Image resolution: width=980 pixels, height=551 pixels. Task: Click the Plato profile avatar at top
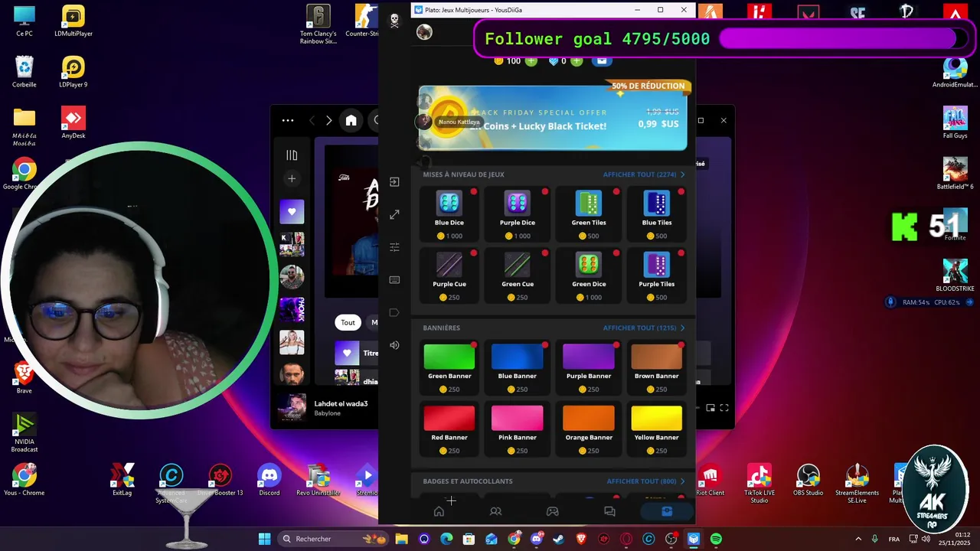coord(424,32)
